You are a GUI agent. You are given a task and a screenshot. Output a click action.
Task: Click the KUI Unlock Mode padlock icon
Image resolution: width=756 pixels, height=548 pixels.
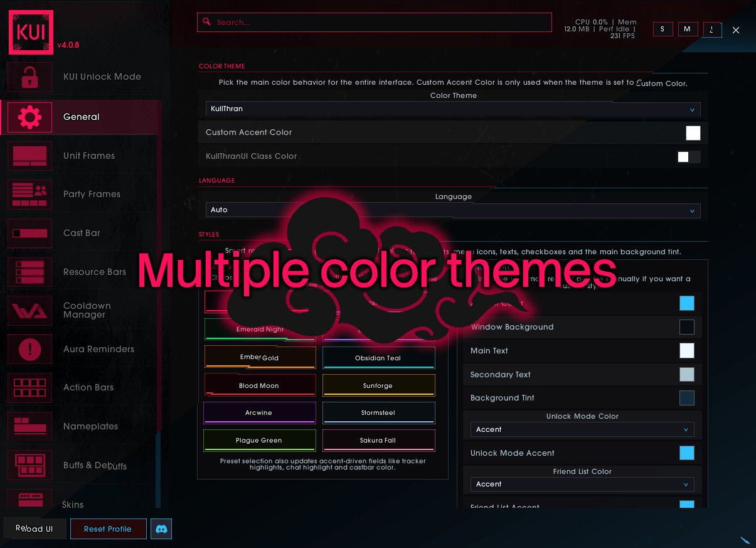pyautogui.click(x=29, y=77)
